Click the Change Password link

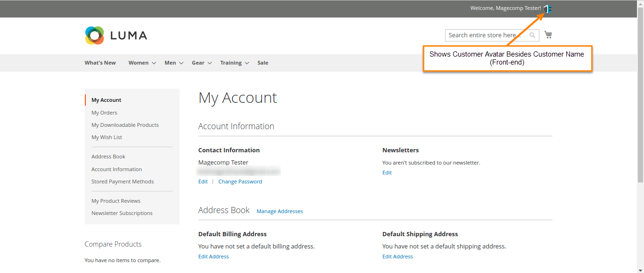pyautogui.click(x=240, y=182)
